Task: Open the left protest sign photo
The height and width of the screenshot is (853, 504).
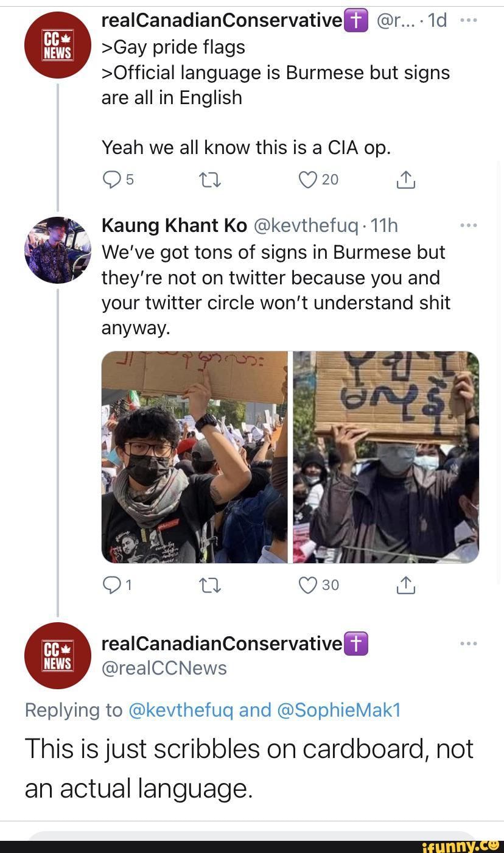Action: [195, 457]
